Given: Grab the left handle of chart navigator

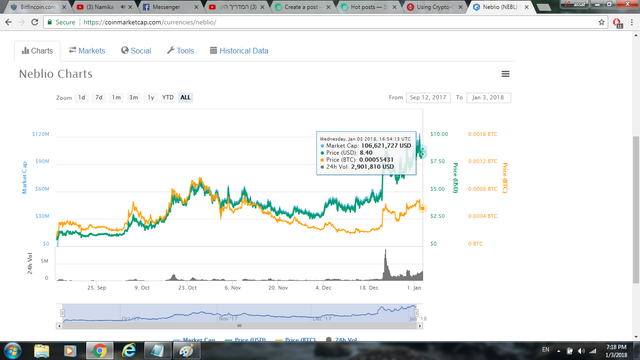Looking at the screenshot, I should pyautogui.click(x=62, y=313).
